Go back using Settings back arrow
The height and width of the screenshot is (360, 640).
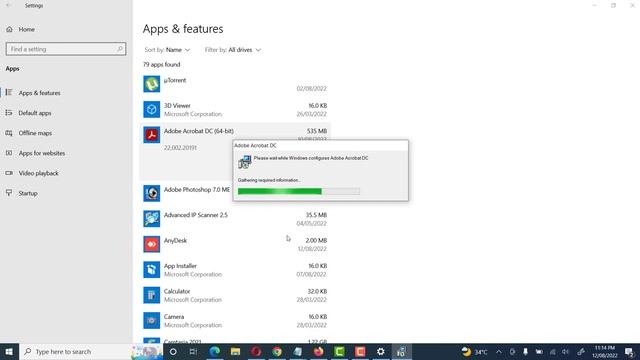[x=9, y=6]
